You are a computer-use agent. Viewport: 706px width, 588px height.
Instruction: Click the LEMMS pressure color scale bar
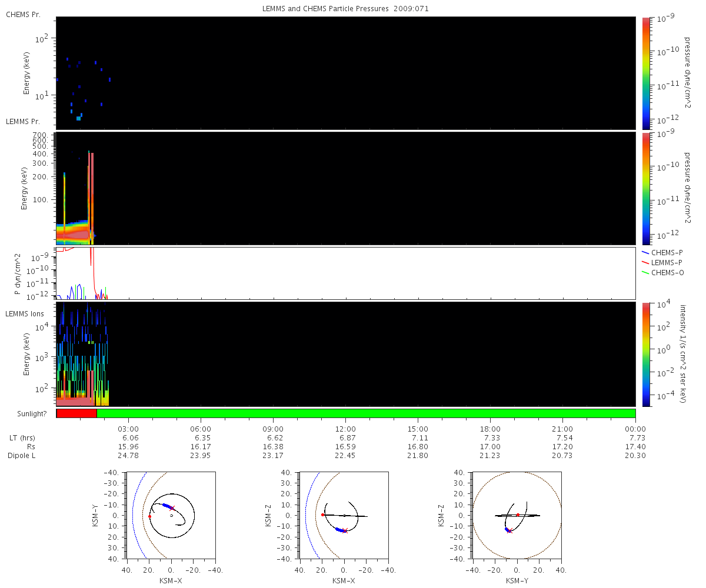click(x=646, y=188)
